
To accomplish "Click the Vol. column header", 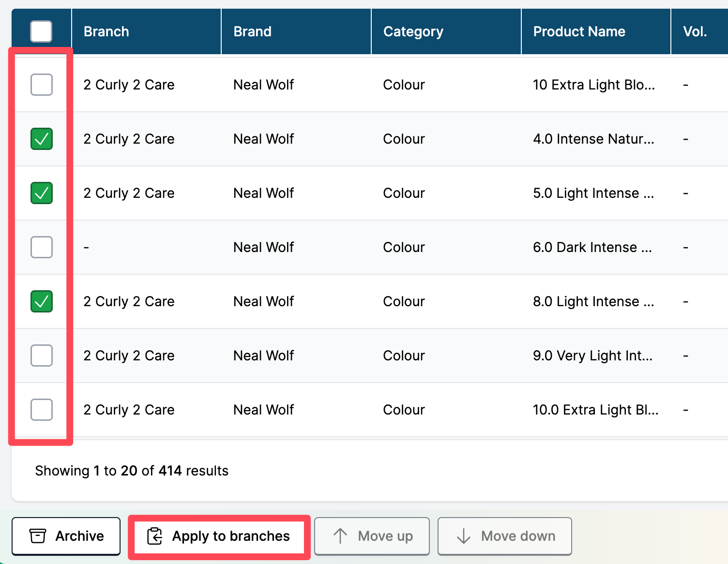I will 695,31.
